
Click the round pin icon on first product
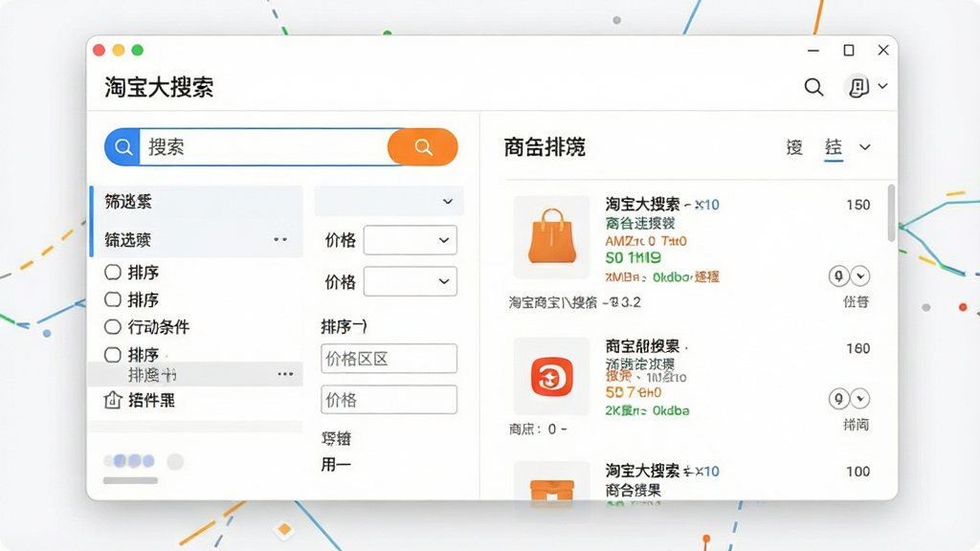[838, 275]
